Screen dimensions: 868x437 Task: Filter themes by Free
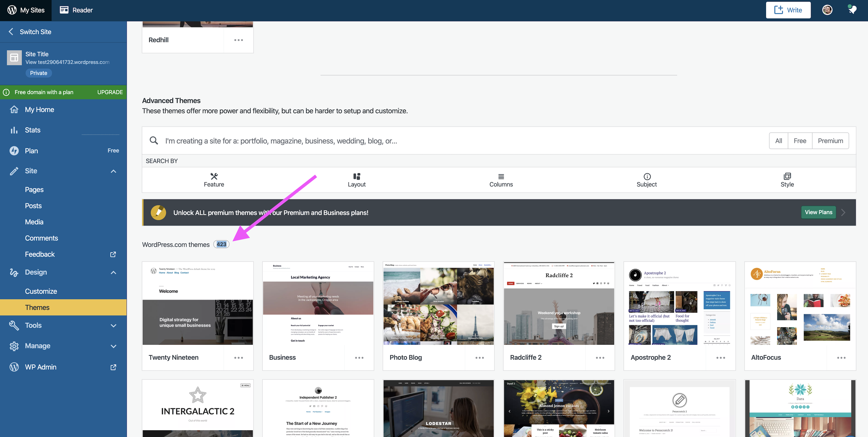800,141
